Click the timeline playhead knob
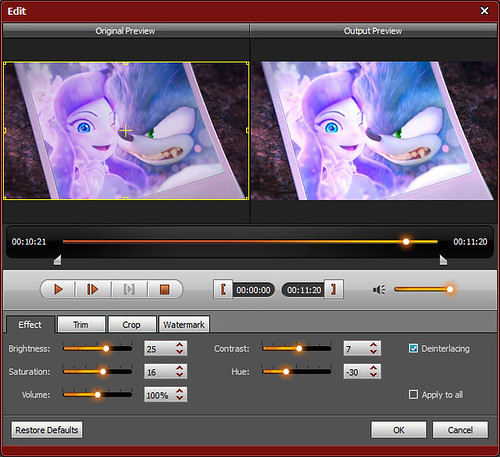This screenshot has width=500, height=457. tap(406, 242)
